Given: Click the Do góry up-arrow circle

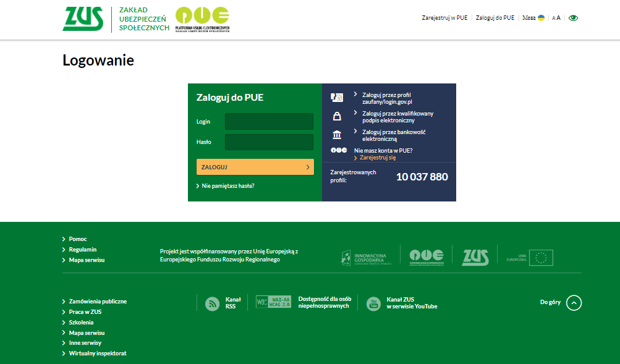Looking at the screenshot, I should [574, 303].
